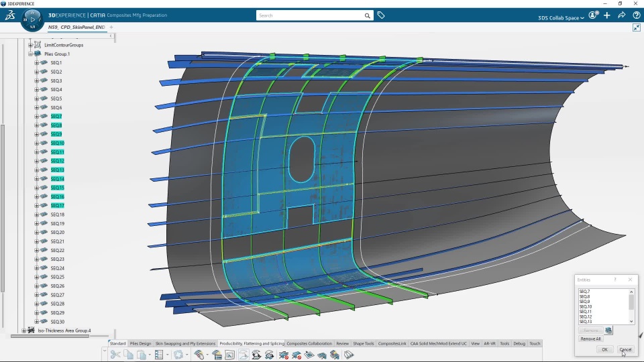Viewport: 644px width, 362px height.
Task: Click the highlighted producibility icon in bottom toolbar
Action: tap(243, 355)
